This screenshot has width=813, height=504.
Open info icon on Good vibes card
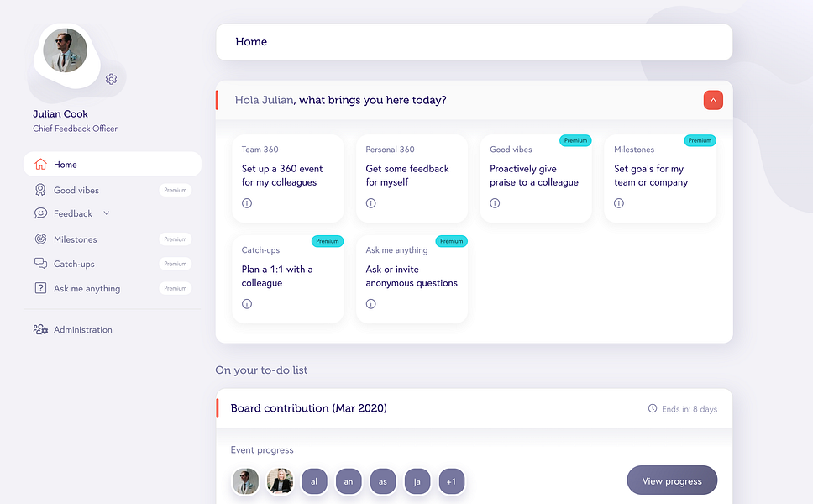tap(496, 203)
